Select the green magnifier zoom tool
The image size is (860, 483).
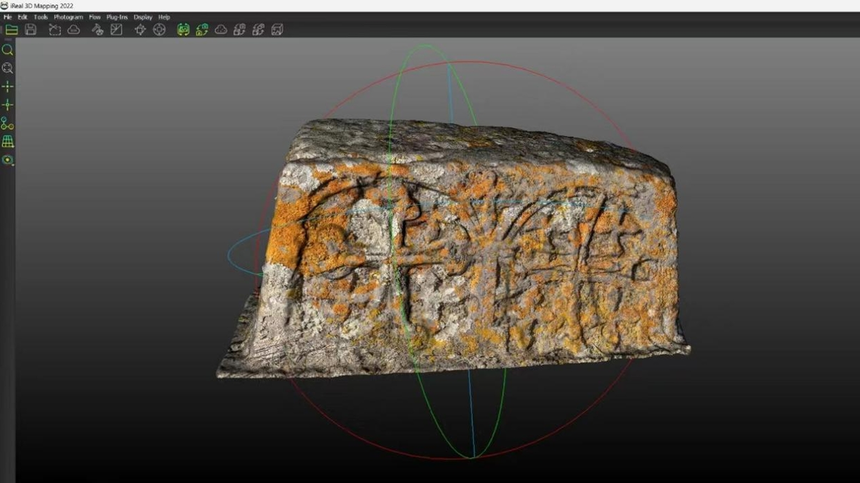point(8,50)
